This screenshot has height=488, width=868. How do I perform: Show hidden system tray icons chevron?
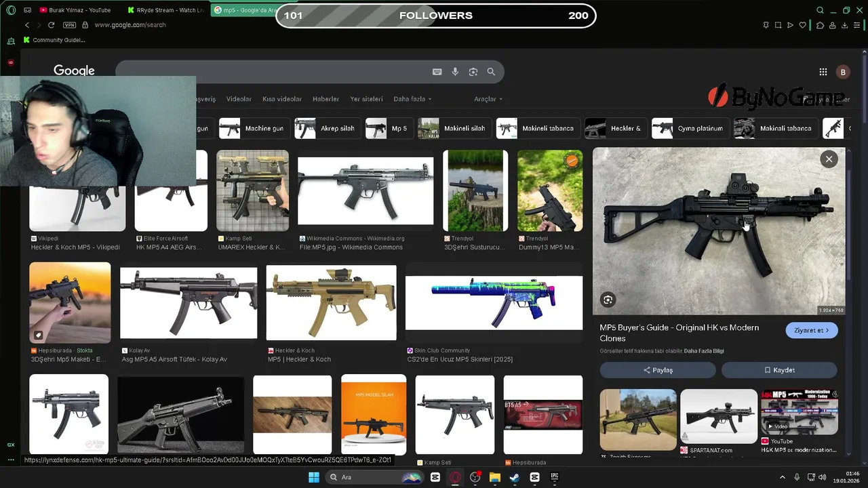pos(782,477)
